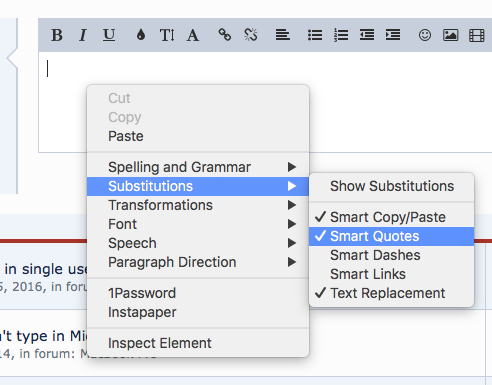Click the bulleted list icon
The image size is (492, 385).
[315, 35]
